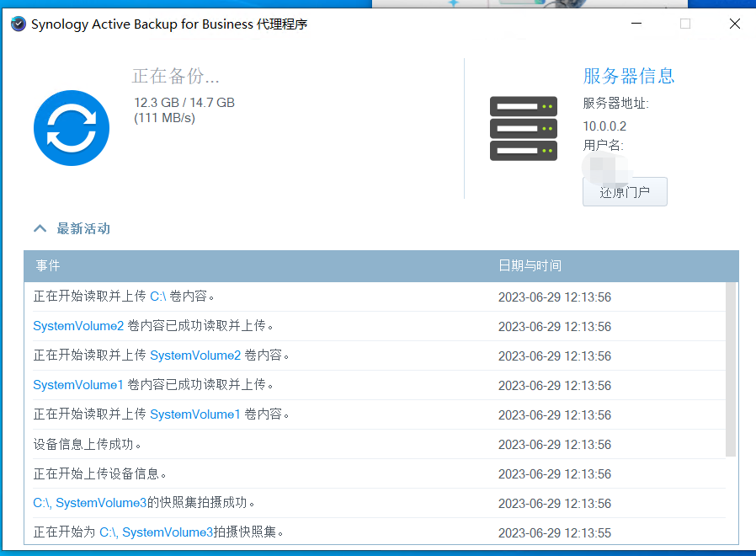This screenshot has width=756, height=556.
Task: Click the timestamp in the 正在开始上传设备信息 row
Action: tap(555, 474)
